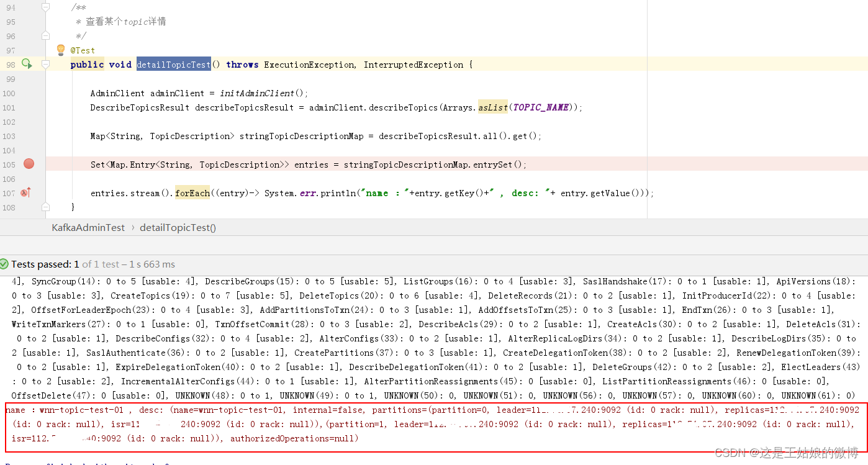Select KafkaAdminTest in the breadcrumb bar

coord(88,227)
